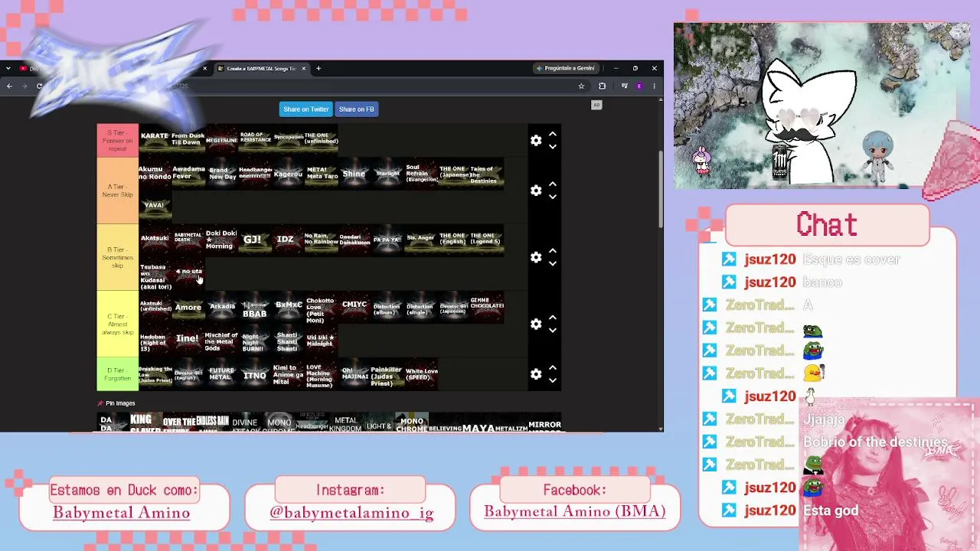The height and width of the screenshot is (551, 980).
Task: Open the tab search dropdown arrow
Action: click(x=8, y=68)
